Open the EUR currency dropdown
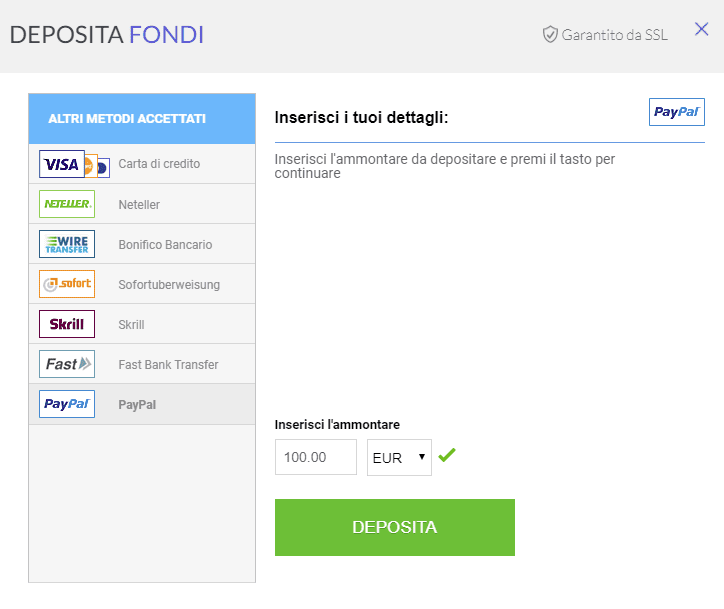The height and width of the screenshot is (609, 724). point(399,457)
